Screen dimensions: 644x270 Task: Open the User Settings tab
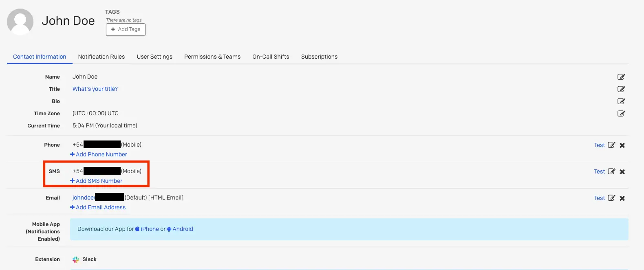(x=154, y=57)
